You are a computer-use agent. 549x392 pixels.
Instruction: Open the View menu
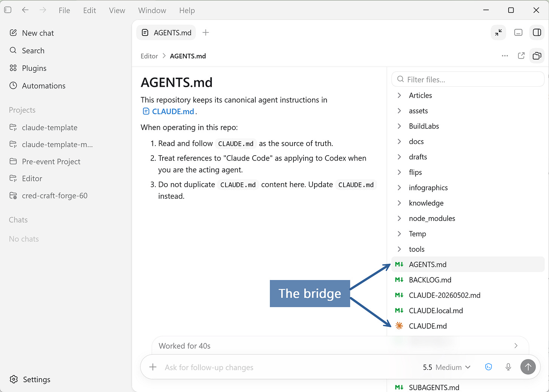(x=117, y=11)
